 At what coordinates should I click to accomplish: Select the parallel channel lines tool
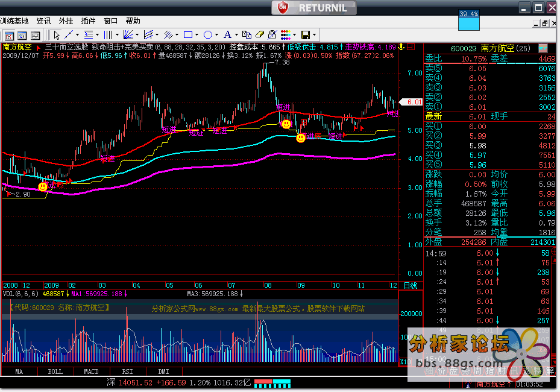click(x=148, y=34)
